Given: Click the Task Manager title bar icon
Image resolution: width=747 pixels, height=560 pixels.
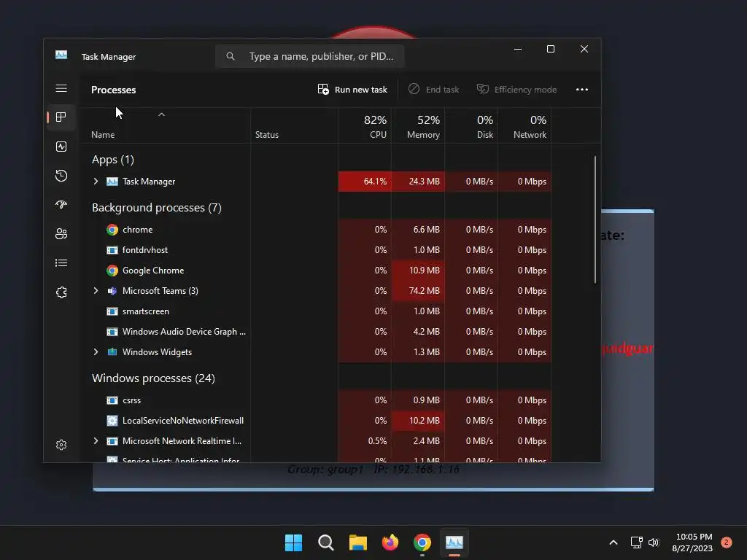Looking at the screenshot, I should [x=61, y=55].
